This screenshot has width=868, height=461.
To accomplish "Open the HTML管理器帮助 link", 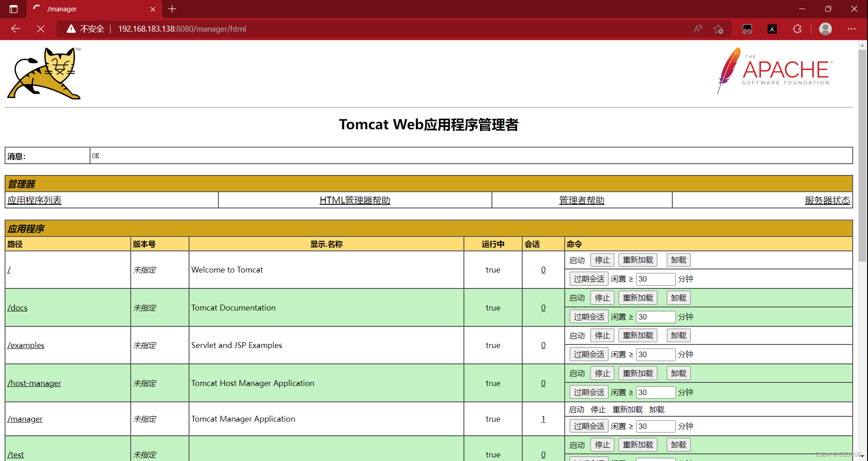I will coord(355,200).
